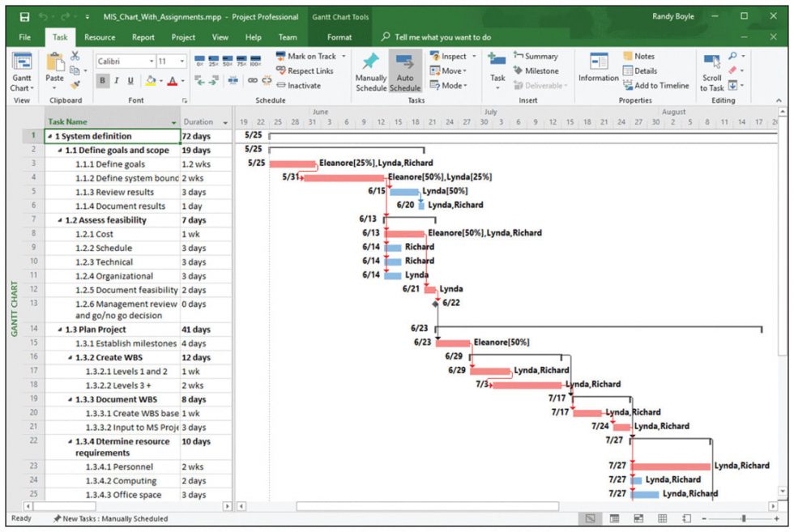This screenshot has height=532, width=794.
Task: Switch to the Resource tab
Action: pos(99,37)
